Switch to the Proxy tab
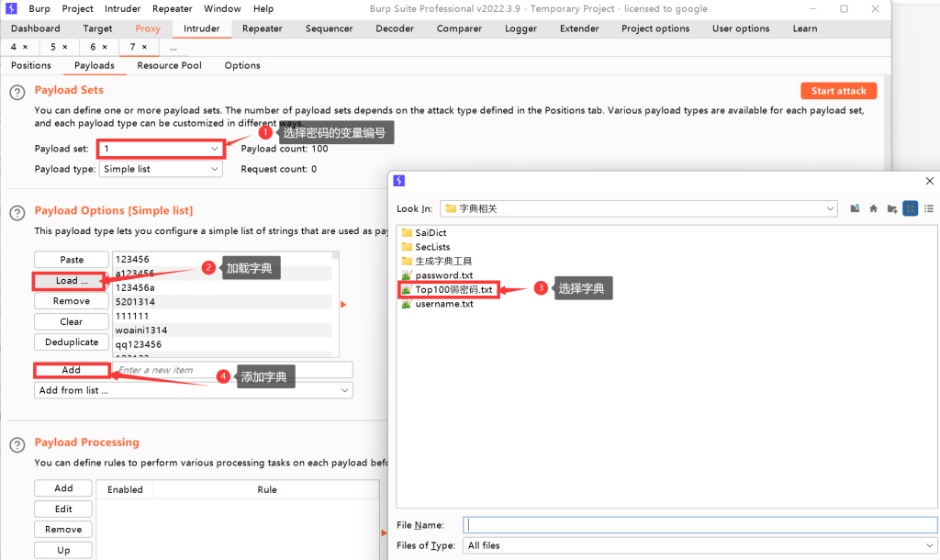The image size is (940, 560). pos(148,28)
